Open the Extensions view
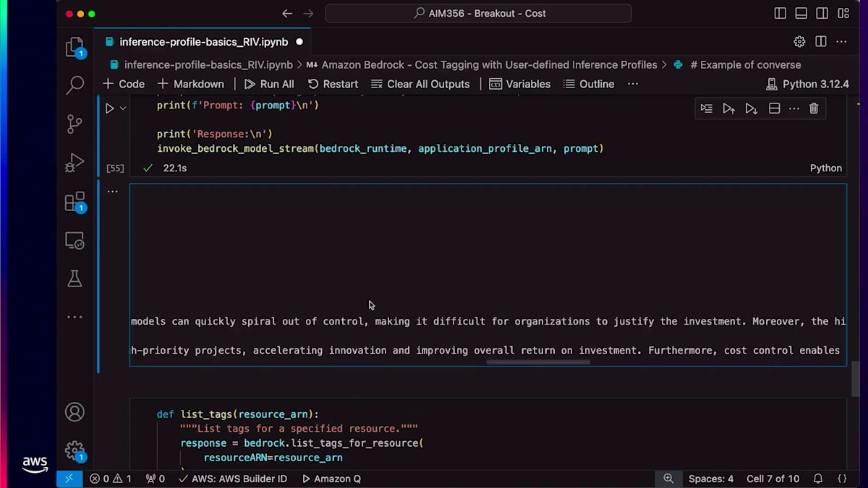The image size is (868, 488). click(75, 202)
